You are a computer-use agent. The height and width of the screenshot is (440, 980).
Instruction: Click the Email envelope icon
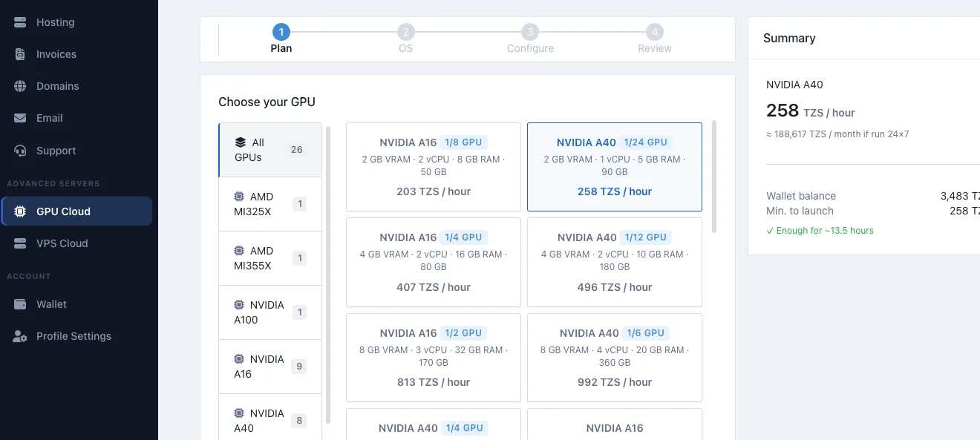[x=20, y=118]
